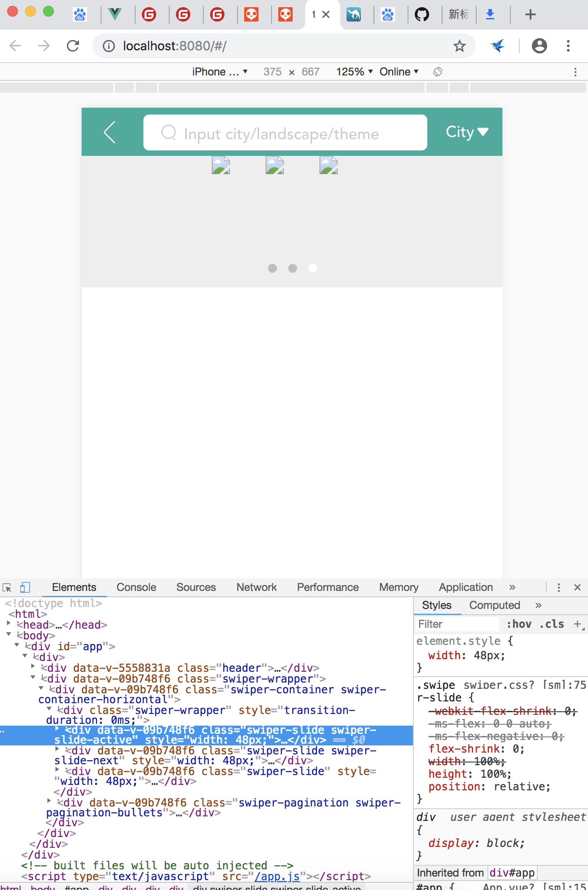Activate the inspect element picker icon
588x890 pixels.
tap(7, 587)
